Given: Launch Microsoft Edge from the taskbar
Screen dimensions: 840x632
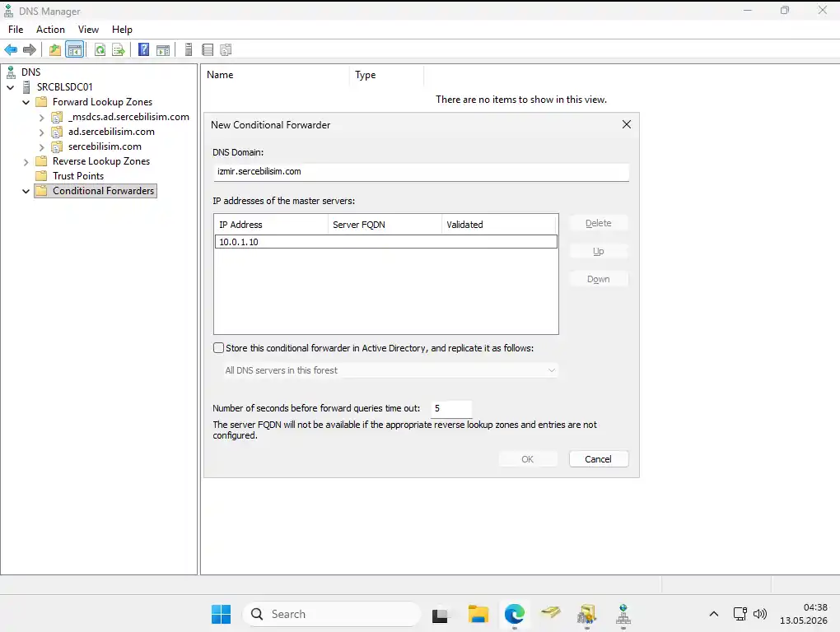Looking at the screenshot, I should (514, 614).
